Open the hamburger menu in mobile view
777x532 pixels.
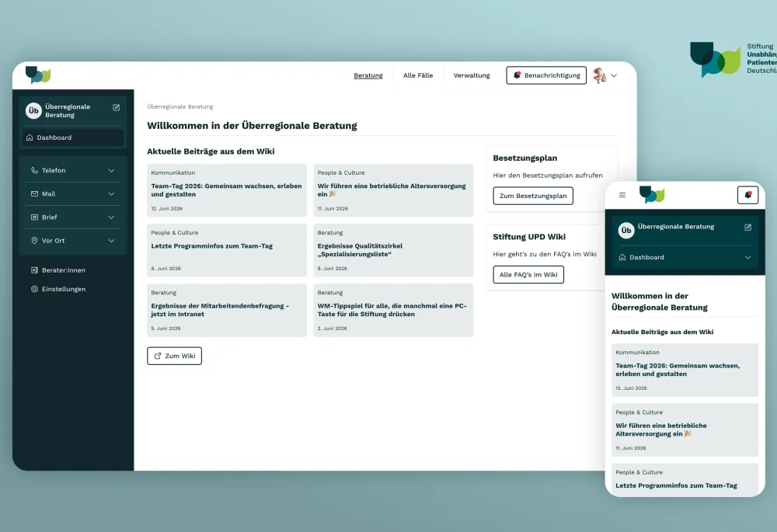coord(622,195)
